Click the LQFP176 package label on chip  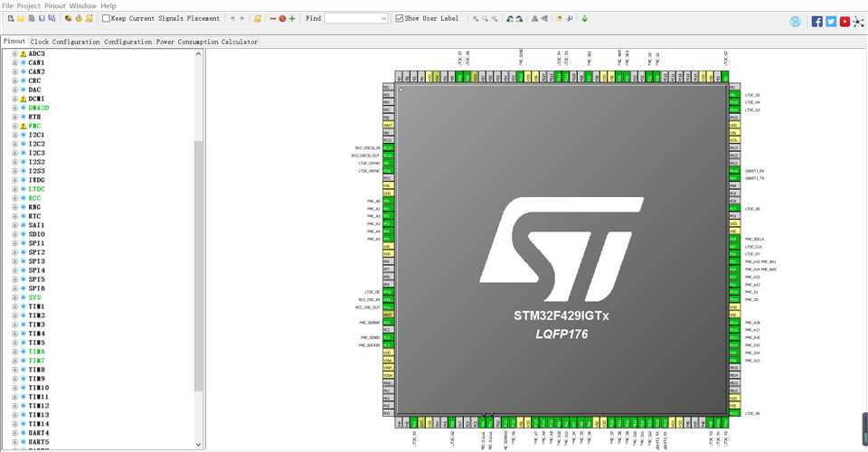561,334
